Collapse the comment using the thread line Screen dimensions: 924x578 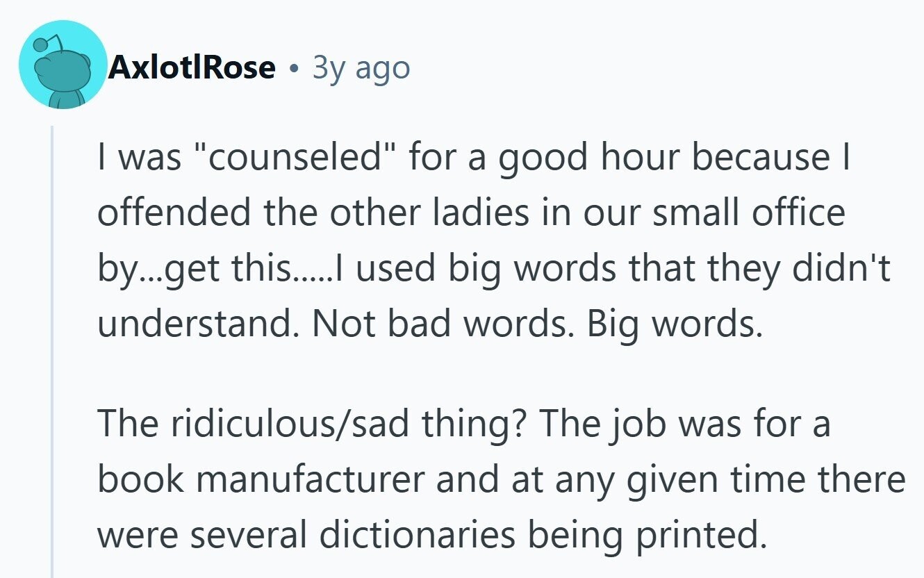52,347
